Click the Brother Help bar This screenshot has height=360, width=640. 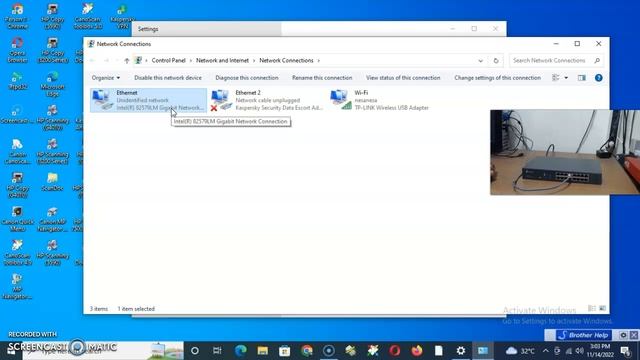click(584, 335)
